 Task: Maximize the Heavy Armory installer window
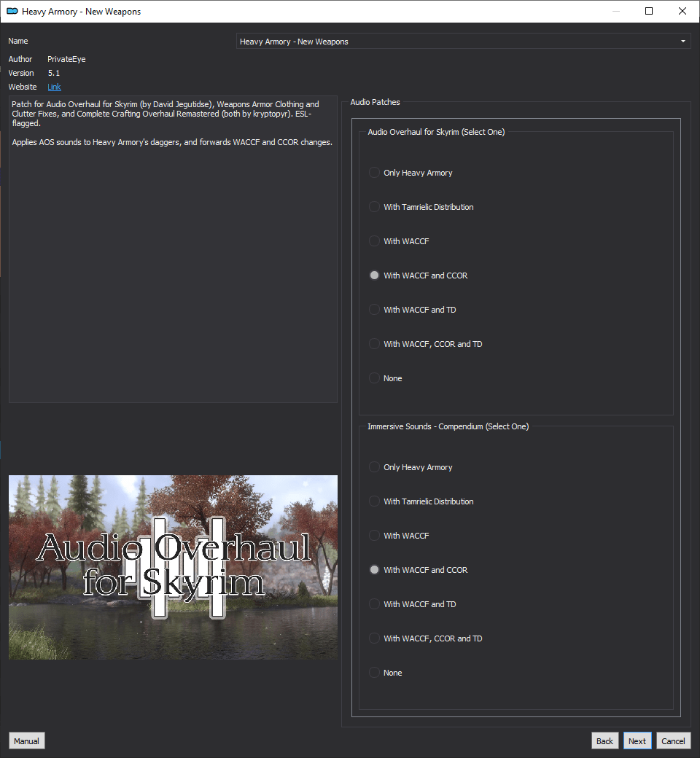tap(649, 11)
